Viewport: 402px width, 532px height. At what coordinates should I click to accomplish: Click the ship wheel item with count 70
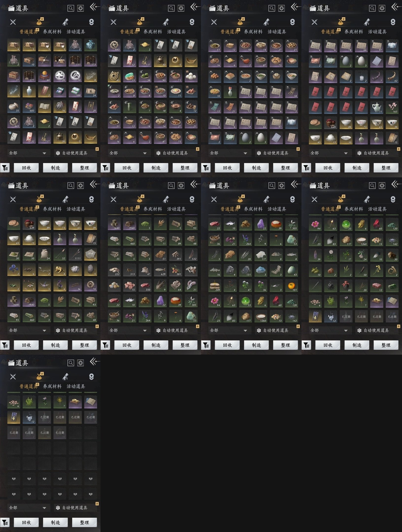coord(90,285)
